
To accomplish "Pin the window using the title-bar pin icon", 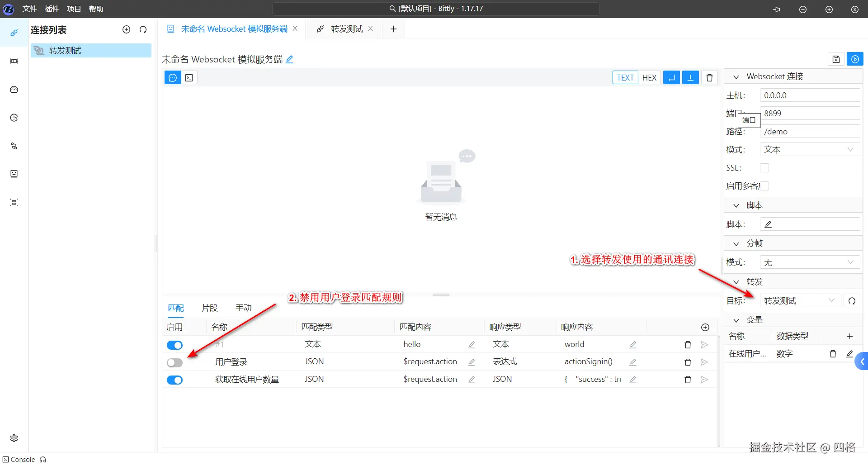I will (777, 9).
